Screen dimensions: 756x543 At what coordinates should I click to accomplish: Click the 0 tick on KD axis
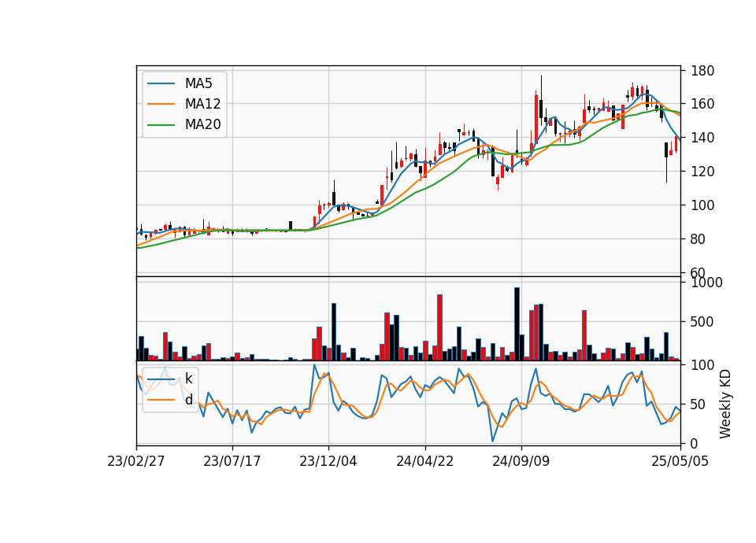(695, 444)
